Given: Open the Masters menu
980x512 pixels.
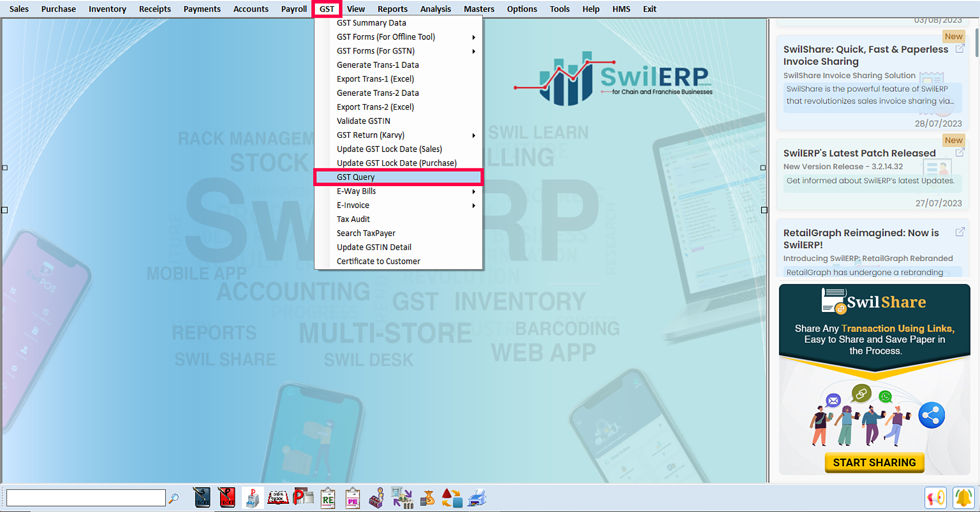Looking at the screenshot, I should tap(479, 9).
